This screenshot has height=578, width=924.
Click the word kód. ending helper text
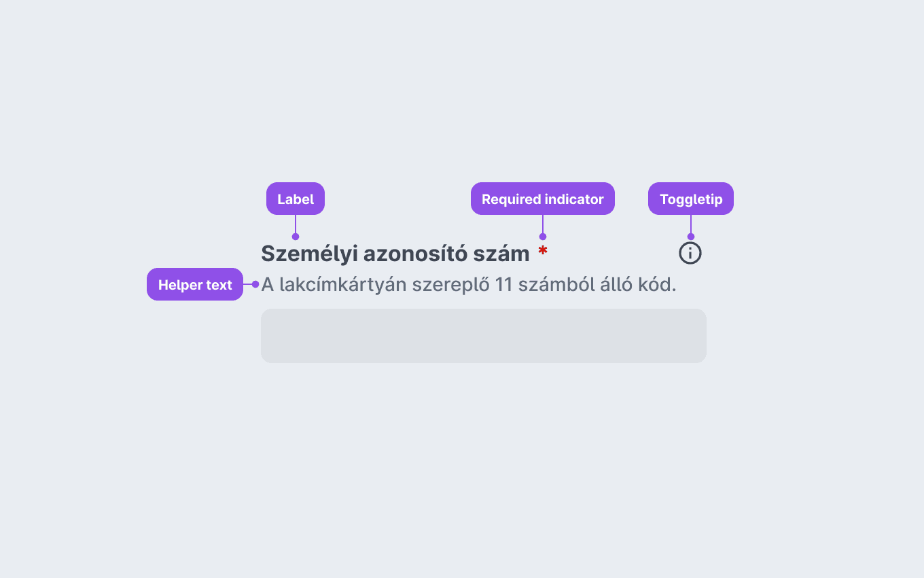click(657, 284)
